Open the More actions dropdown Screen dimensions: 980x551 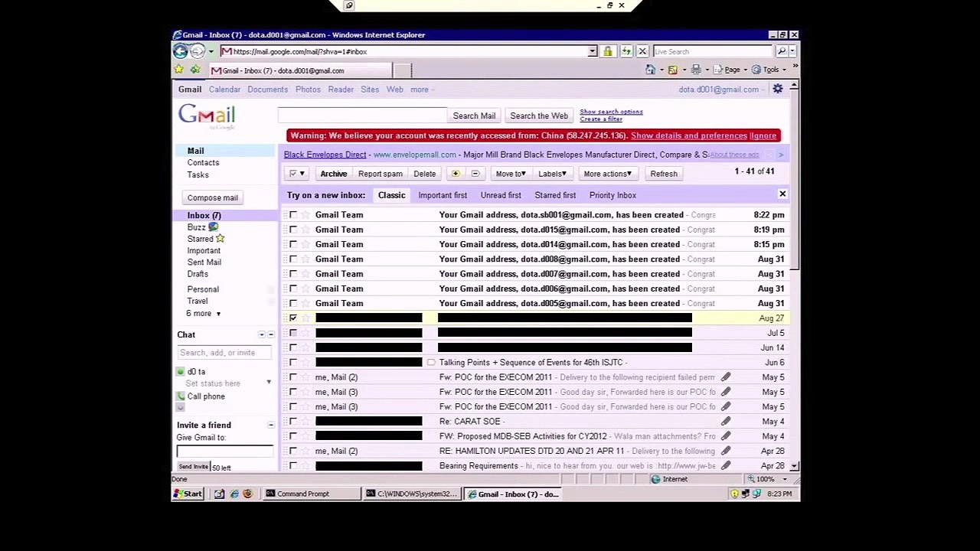pos(607,174)
